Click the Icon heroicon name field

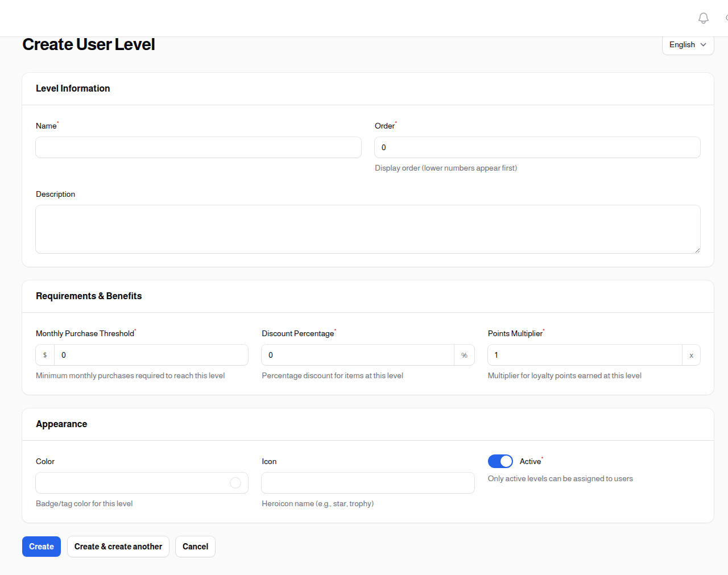(367, 482)
